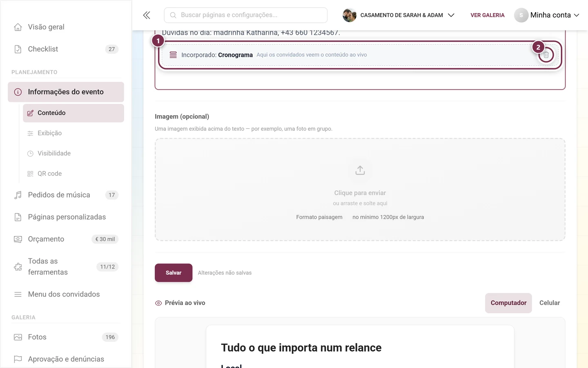This screenshot has height=368, width=588.
Task: Click the 'Alterações não salvas' status text
Action: pyautogui.click(x=225, y=273)
